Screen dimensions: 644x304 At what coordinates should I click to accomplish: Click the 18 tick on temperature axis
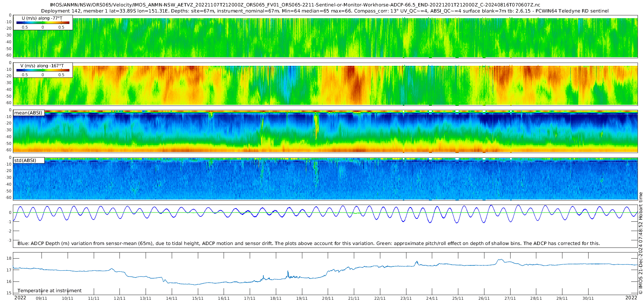(x=9, y=258)
